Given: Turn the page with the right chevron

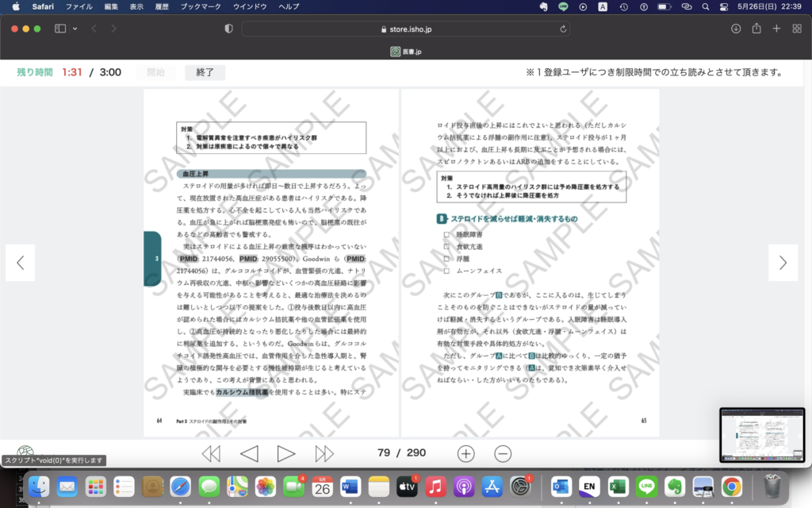Looking at the screenshot, I should click(783, 263).
